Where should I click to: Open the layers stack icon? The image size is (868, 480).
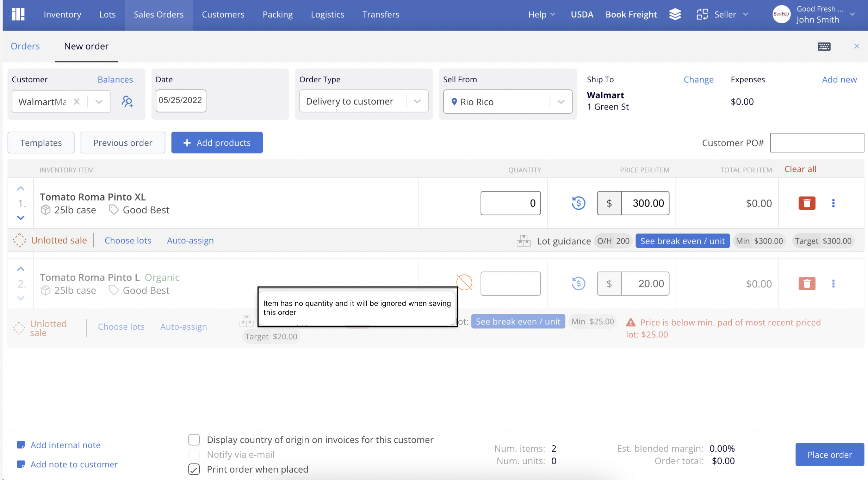[x=675, y=14]
